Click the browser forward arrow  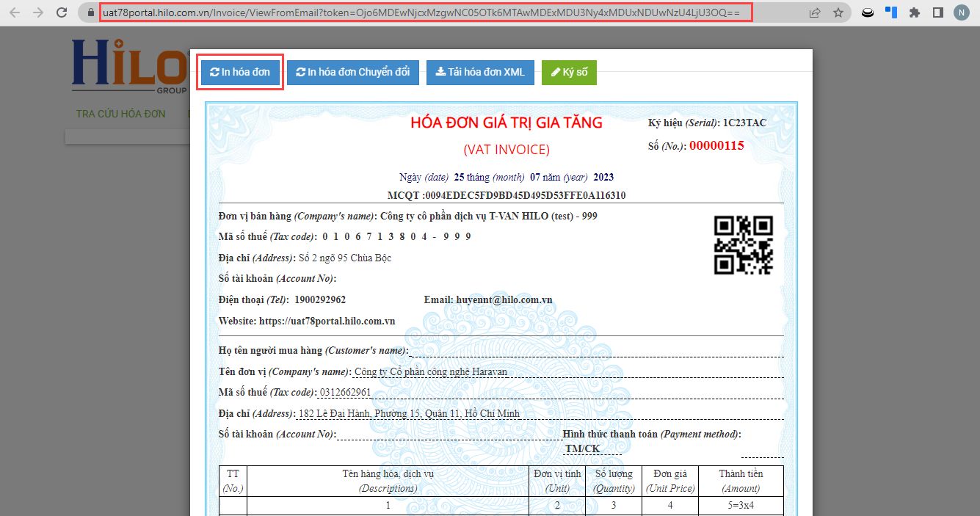coord(38,12)
